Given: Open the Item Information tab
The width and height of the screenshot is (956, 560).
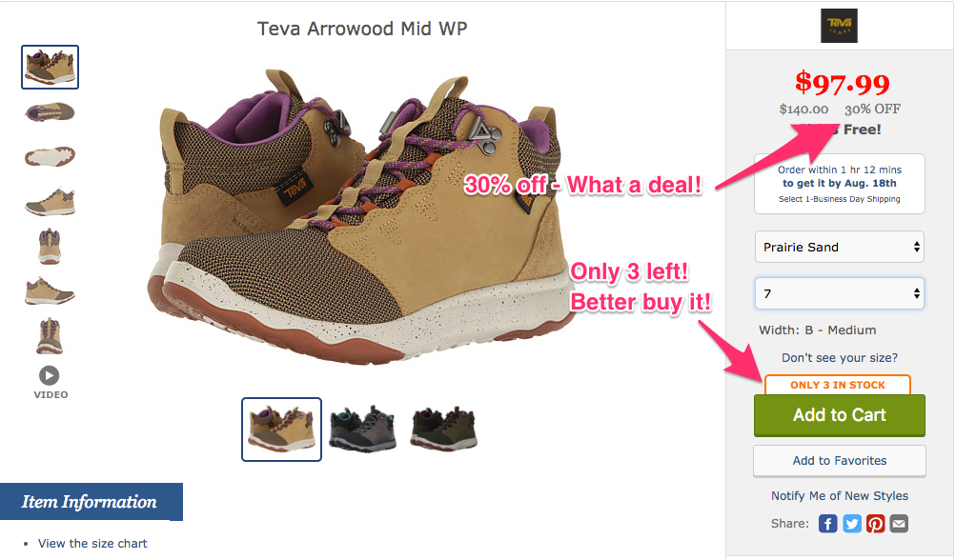Looking at the screenshot, I should (x=91, y=502).
